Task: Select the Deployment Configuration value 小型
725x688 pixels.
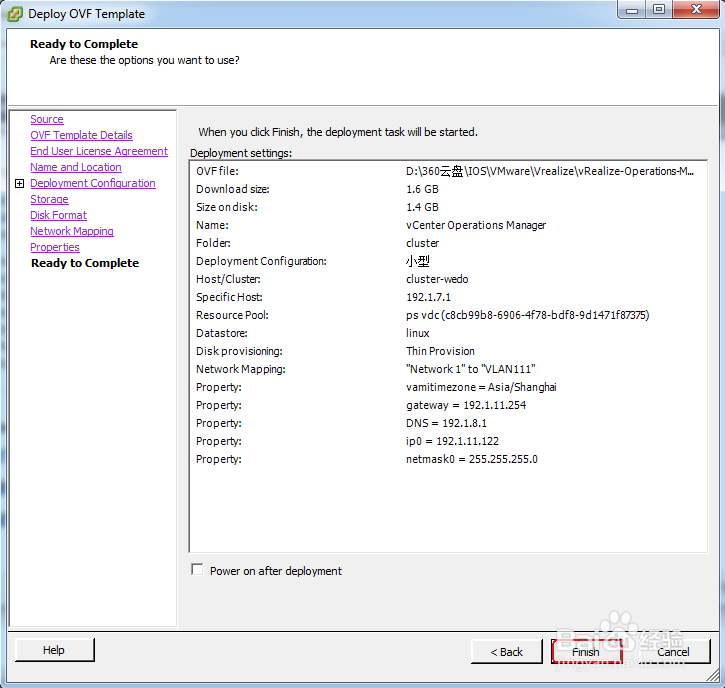Action: click(x=418, y=261)
